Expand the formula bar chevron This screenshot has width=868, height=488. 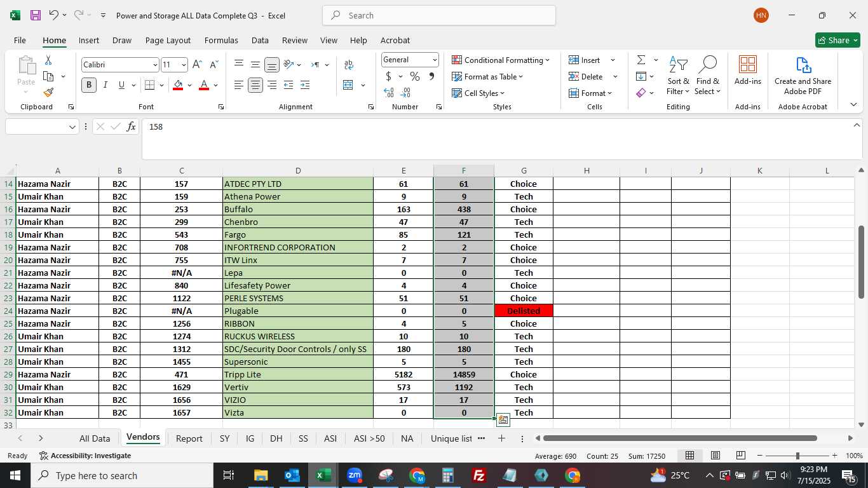tap(856, 125)
